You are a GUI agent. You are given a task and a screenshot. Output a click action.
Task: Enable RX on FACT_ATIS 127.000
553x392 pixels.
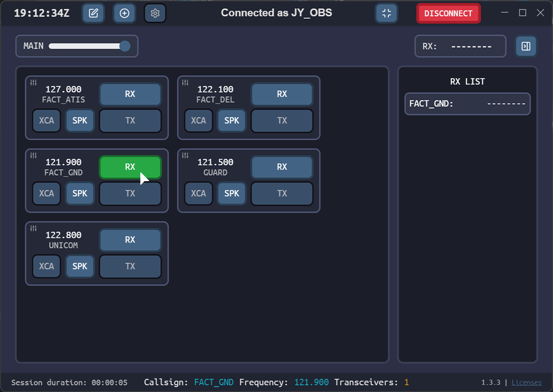pos(130,94)
